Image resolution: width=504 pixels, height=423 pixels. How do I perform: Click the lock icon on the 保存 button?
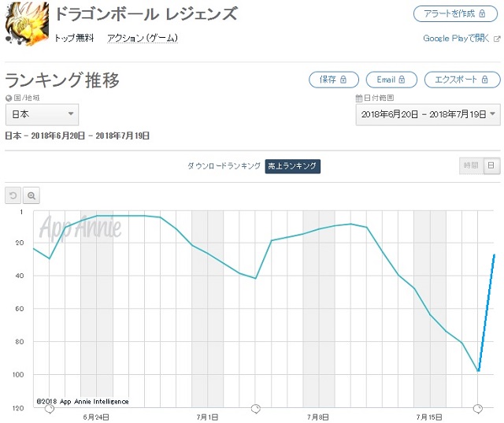(343, 80)
